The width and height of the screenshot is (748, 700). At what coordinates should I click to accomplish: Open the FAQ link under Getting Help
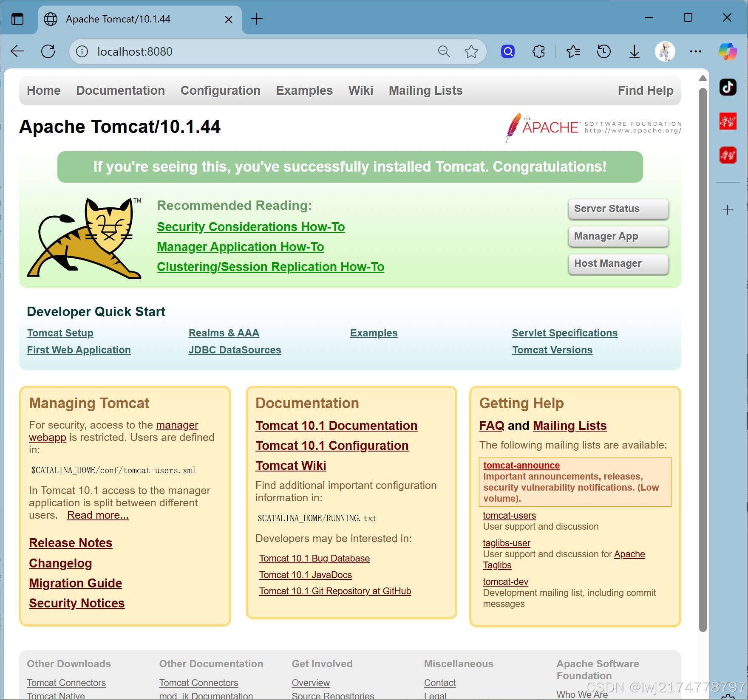492,426
